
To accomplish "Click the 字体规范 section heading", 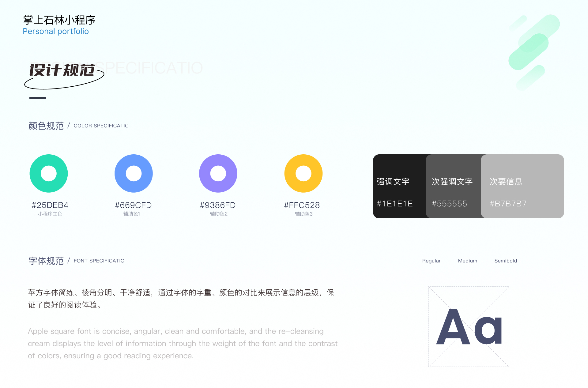I will click(46, 261).
